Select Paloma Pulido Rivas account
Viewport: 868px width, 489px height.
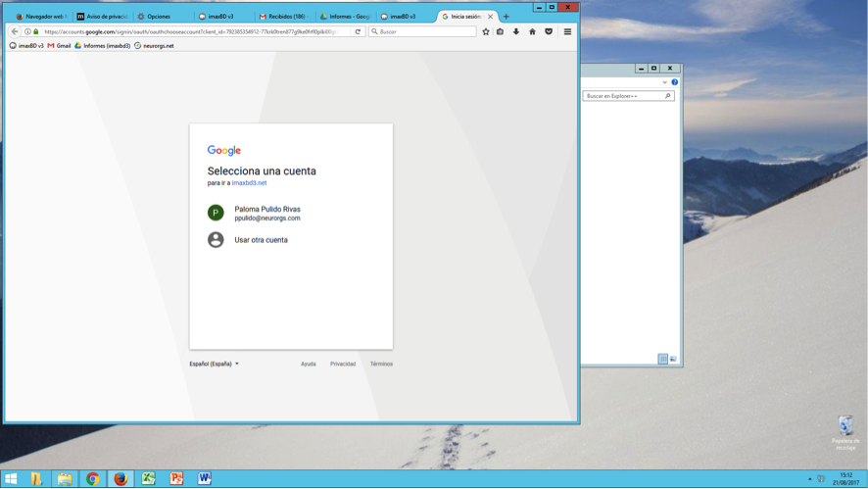pos(291,214)
